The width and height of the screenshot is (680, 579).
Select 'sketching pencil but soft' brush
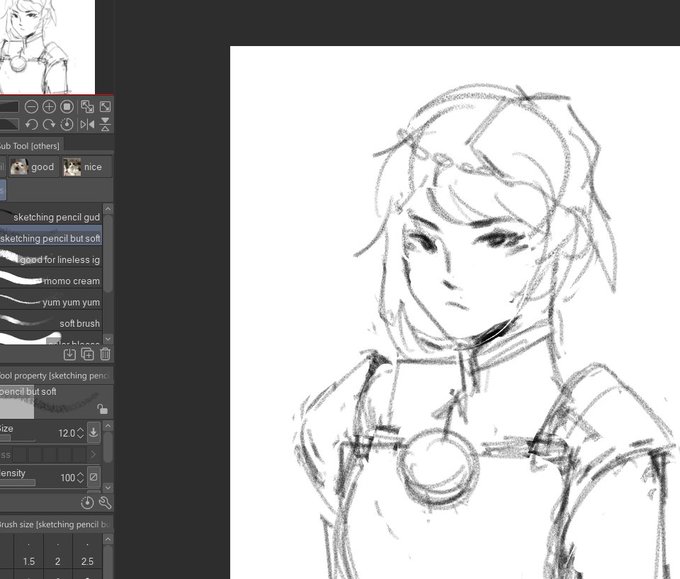tap(51, 237)
